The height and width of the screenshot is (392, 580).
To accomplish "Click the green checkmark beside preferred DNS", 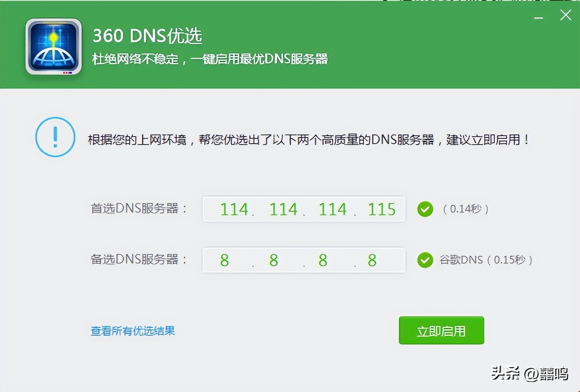I will [x=425, y=210].
